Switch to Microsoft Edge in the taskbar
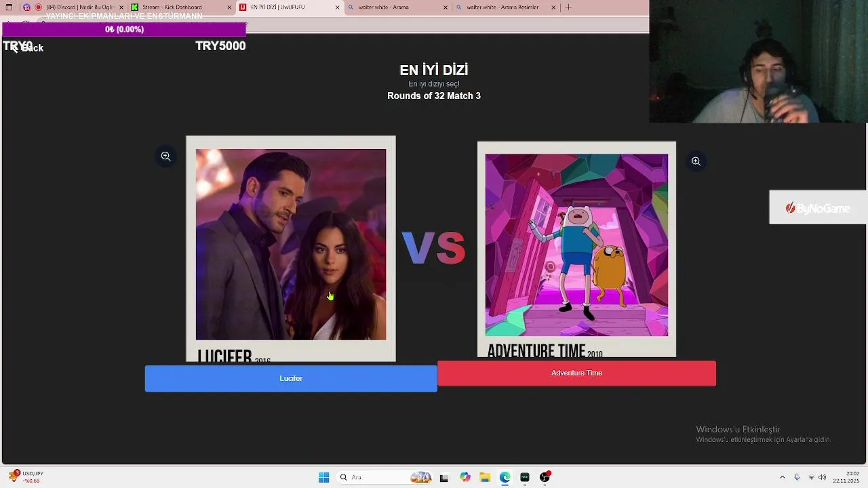Screen dimensions: 868x488 (x=505, y=477)
